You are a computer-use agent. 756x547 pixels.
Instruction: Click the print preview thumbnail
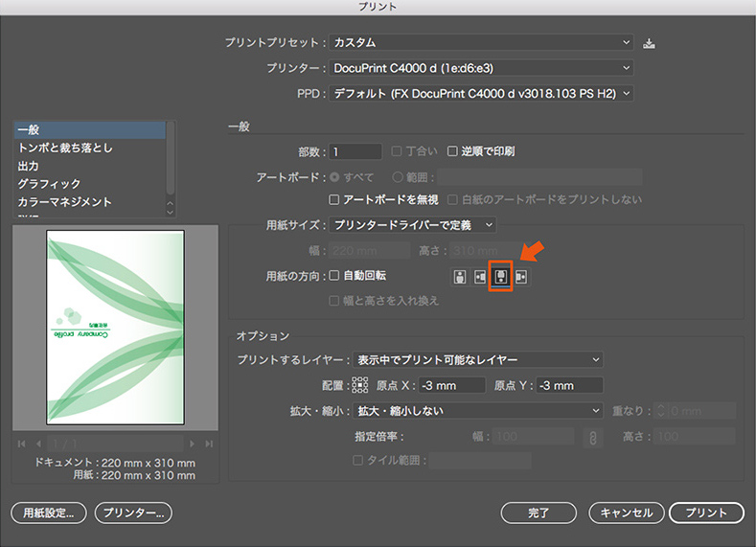(115, 328)
